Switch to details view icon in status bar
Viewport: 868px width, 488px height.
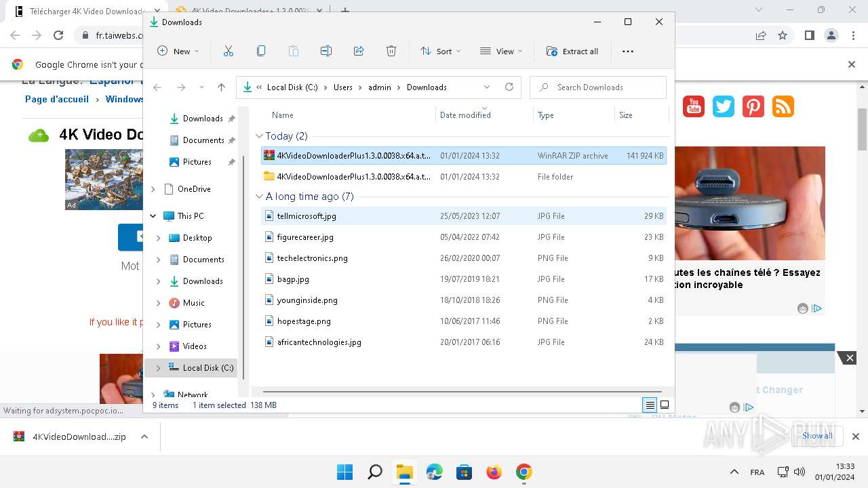pyautogui.click(x=650, y=405)
